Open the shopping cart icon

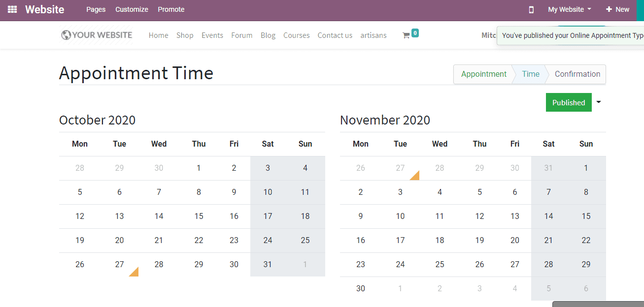point(406,35)
